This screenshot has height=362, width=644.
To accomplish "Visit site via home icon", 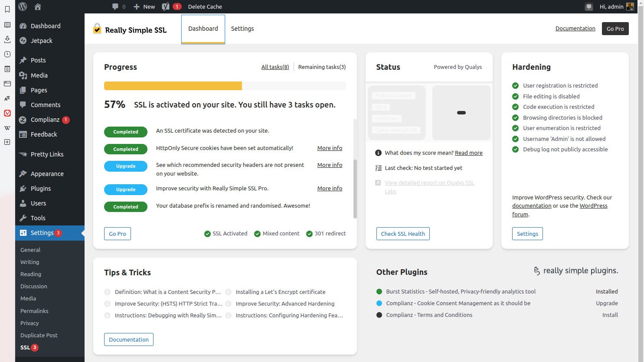I will click(x=38, y=7).
